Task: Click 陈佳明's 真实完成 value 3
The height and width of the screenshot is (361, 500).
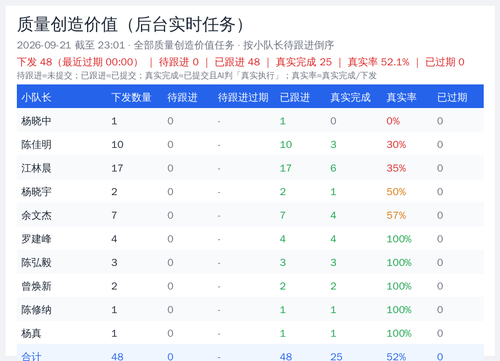Action: click(333, 145)
